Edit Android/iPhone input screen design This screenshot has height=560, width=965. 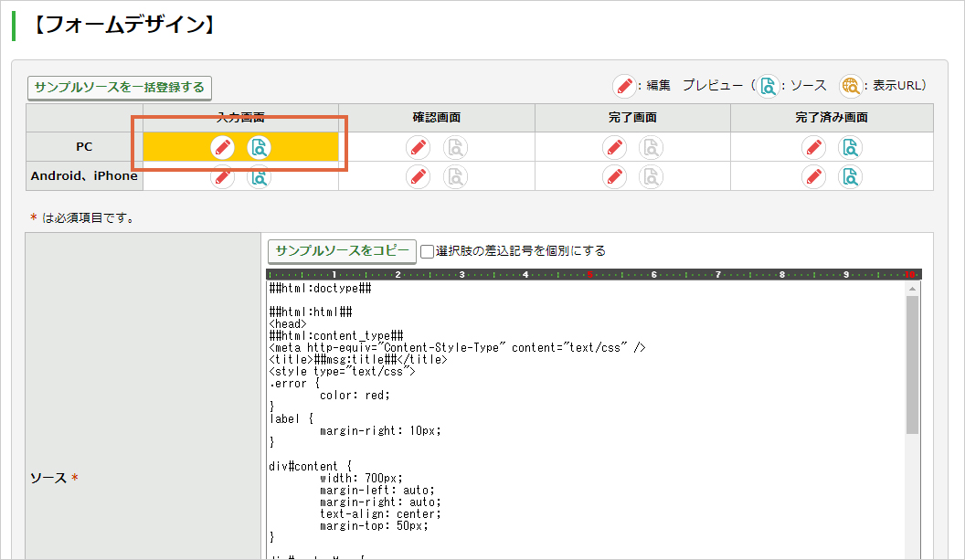pyautogui.click(x=222, y=177)
